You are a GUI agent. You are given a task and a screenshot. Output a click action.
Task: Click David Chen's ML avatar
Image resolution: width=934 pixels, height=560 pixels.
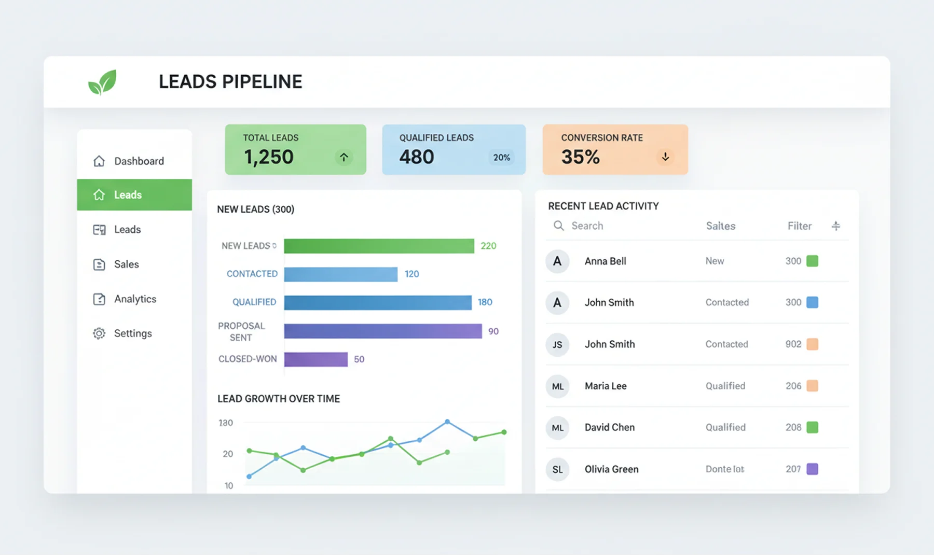click(x=557, y=428)
